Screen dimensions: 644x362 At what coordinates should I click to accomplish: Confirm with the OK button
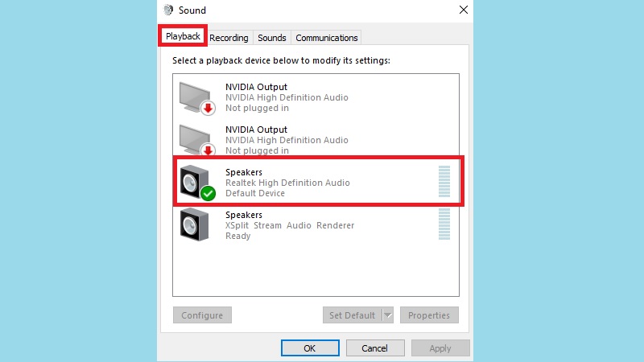[310, 348]
